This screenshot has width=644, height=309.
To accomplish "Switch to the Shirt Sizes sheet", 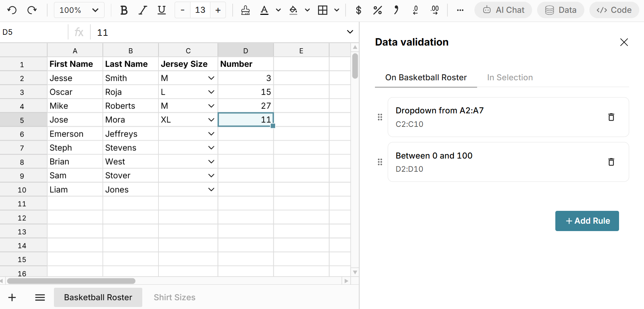I will pyautogui.click(x=174, y=297).
